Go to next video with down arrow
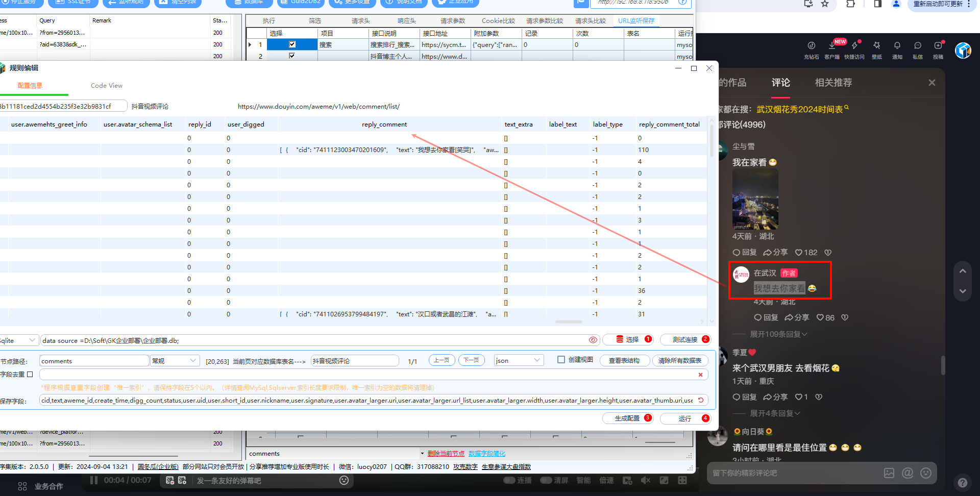This screenshot has width=980, height=496. point(963,291)
